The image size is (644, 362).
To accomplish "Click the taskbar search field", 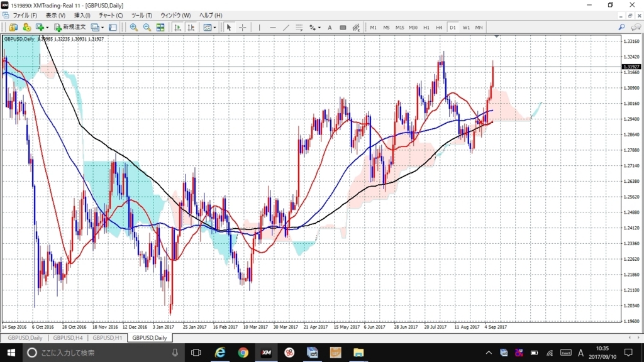I will 103,353.
